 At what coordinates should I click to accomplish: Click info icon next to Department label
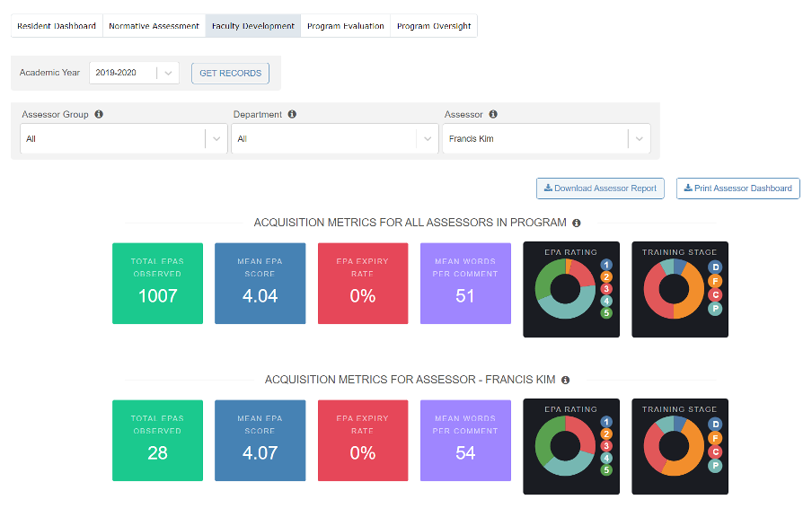coord(292,115)
